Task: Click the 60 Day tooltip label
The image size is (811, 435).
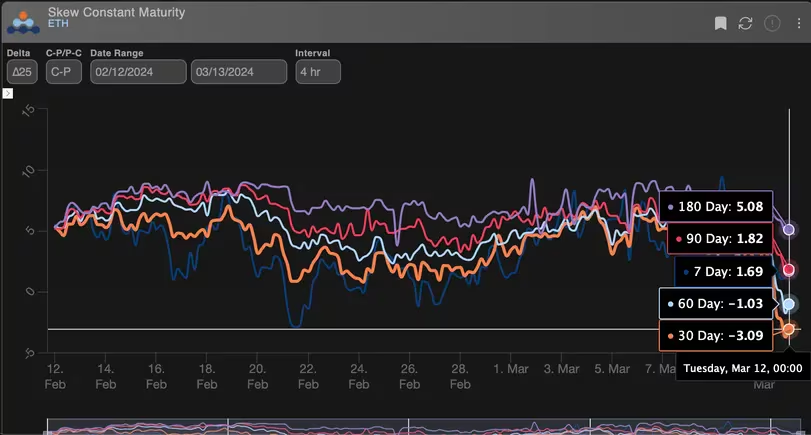Action: point(716,303)
